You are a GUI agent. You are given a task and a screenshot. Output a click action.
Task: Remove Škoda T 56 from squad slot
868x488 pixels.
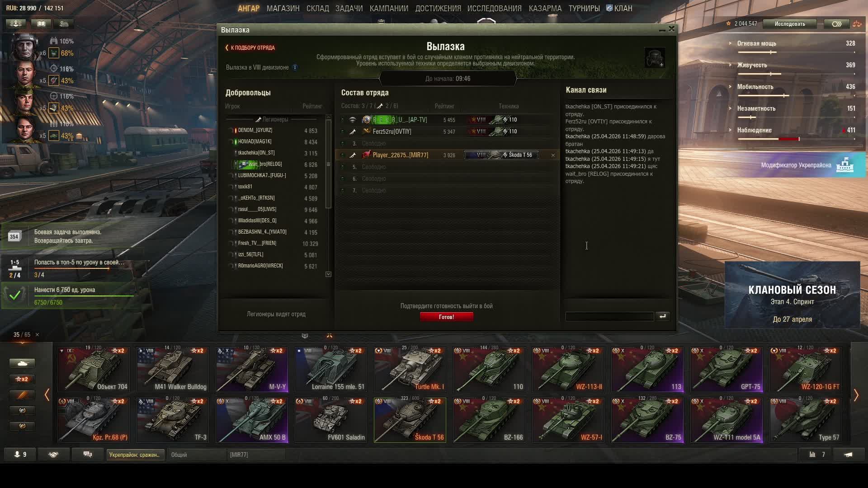553,155
